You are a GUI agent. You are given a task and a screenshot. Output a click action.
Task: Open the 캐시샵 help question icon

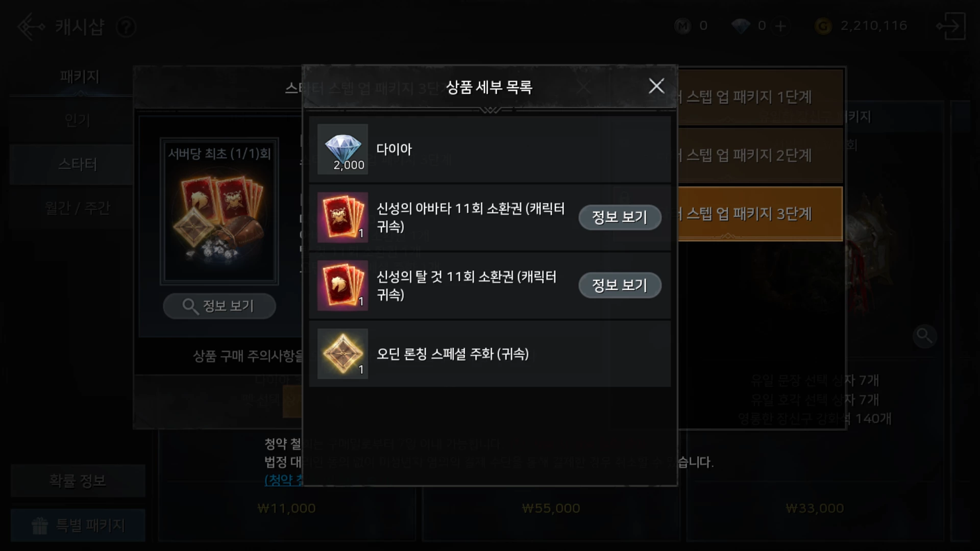tap(126, 27)
